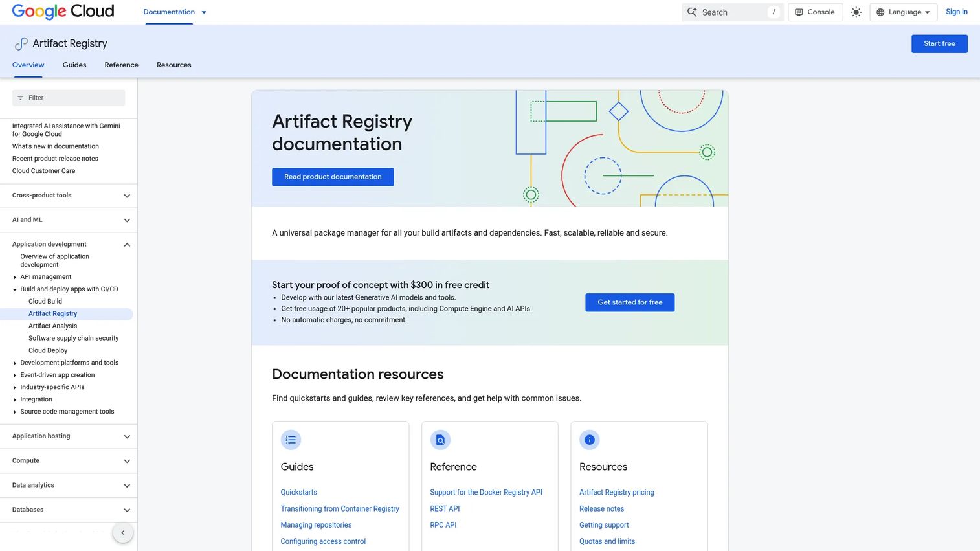Open the Resources tab
Viewport: 980px width, 551px height.
[x=173, y=65]
